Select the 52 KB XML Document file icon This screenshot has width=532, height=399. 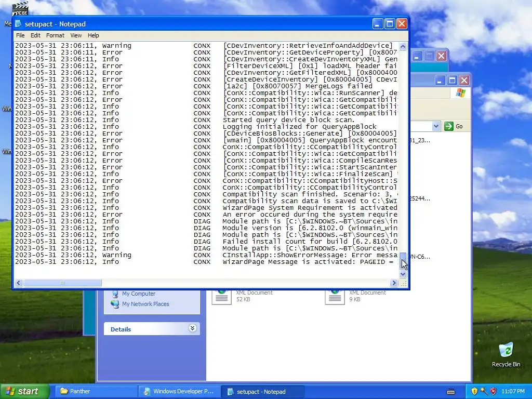pos(221,297)
